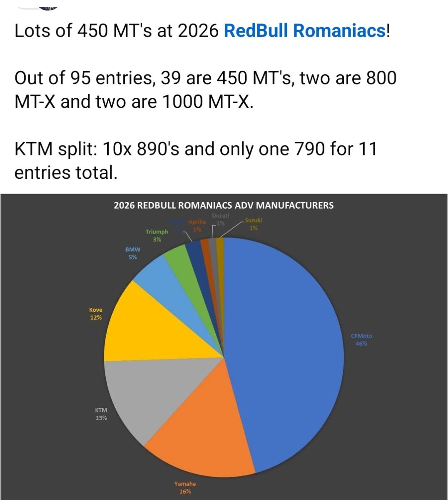Click the Triumph 3% data label
This screenshot has height=500, width=448.
pyautogui.click(x=157, y=235)
